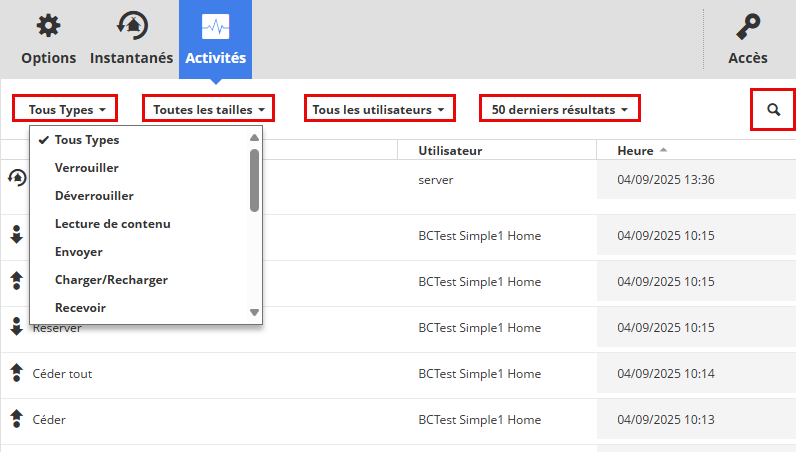Image resolution: width=796 pixels, height=452 pixels.
Task: Select the checked Tous Types entry
Action: (x=86, y=140)
